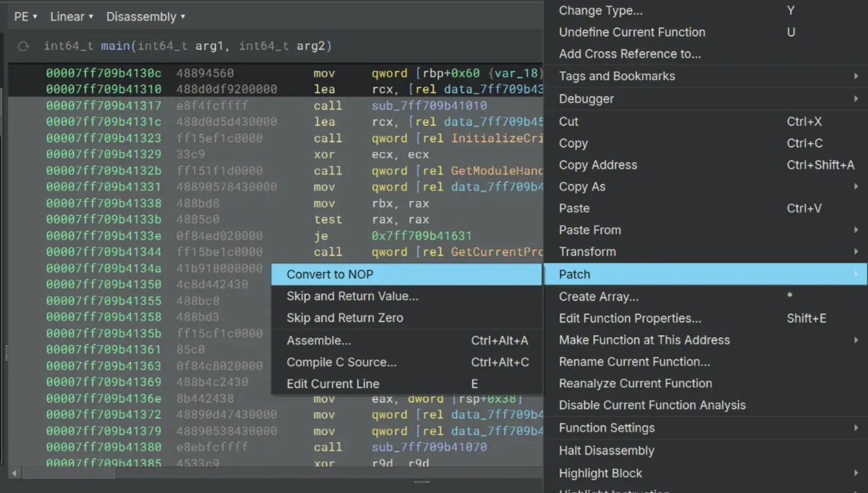The image size is (868, 493).
Task: Click the horizontal scrollbar left arrow
Action: pos(15,473)
